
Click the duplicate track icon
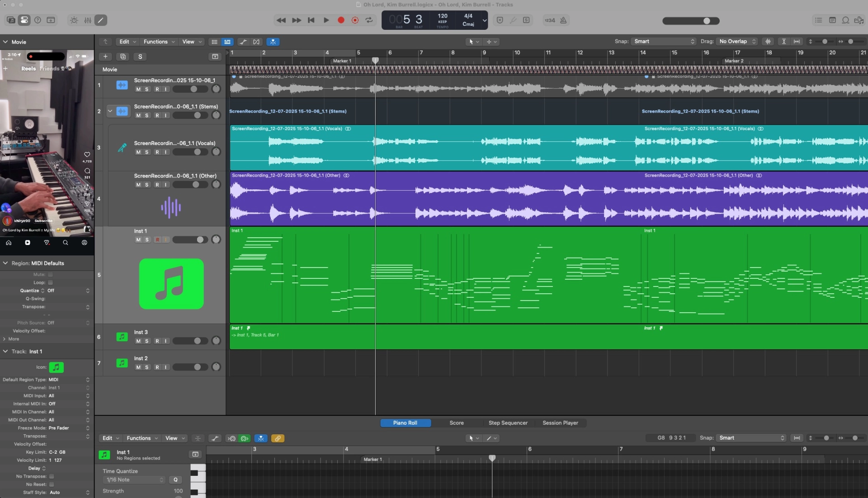click(123, 56)
